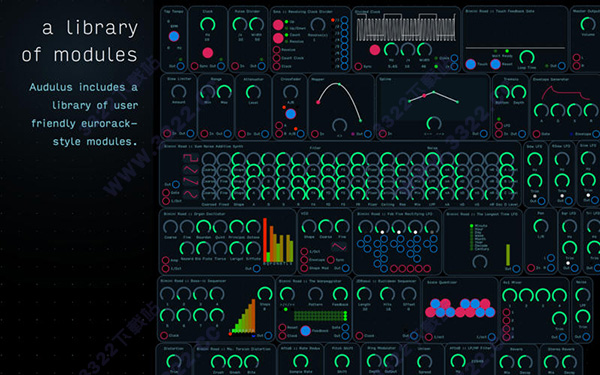Screen dimensions: 600x375
Task: Toggle the blue A/B button in Crossfader
Action: (x=290, y=114)
